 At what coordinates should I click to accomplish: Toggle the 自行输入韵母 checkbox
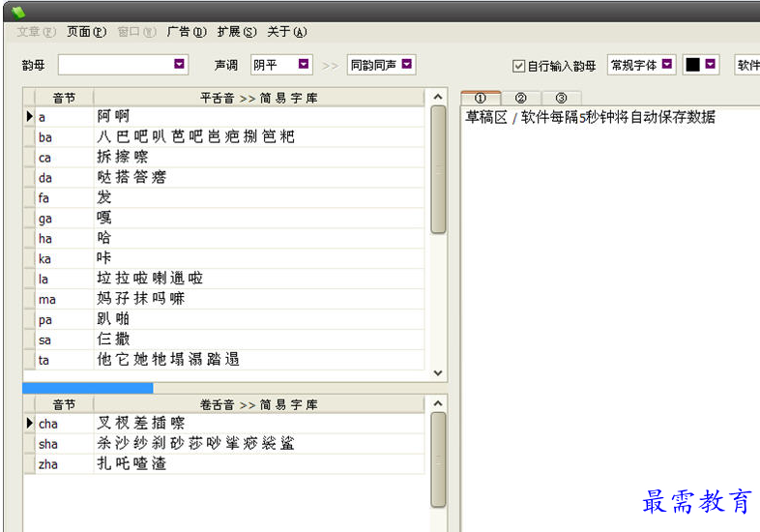(x=518, y=66)
